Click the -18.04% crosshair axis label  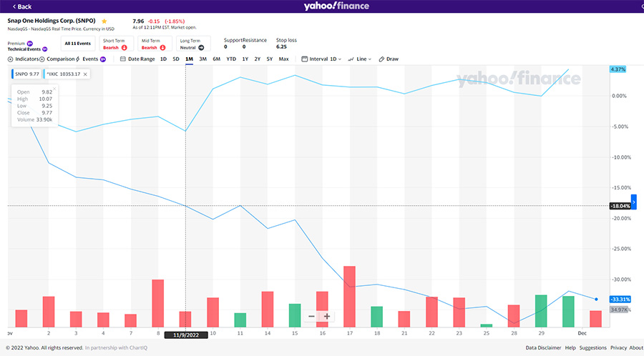coord(620,206)
